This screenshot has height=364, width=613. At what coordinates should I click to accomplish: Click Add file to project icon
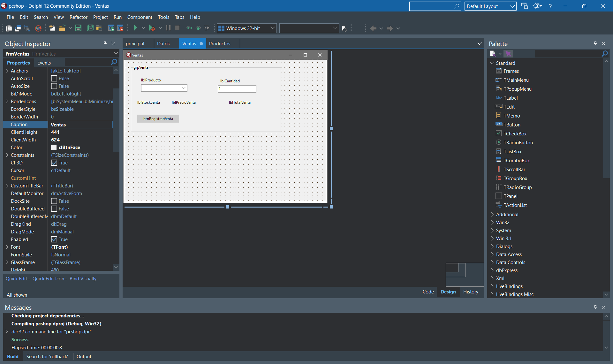tap(111, 28)
